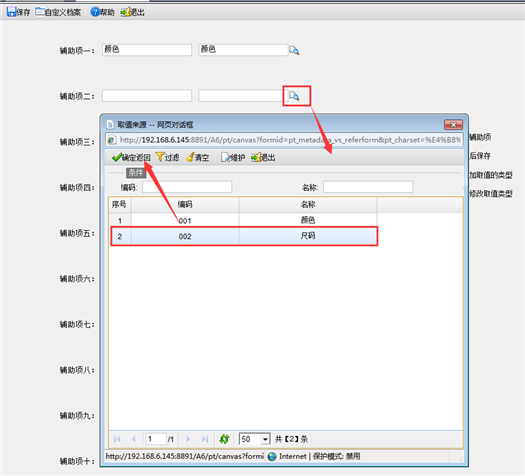Click the 清空 clear icon in the dialog
The height and width of the screenshot is (476, 525).
(198, 157)
